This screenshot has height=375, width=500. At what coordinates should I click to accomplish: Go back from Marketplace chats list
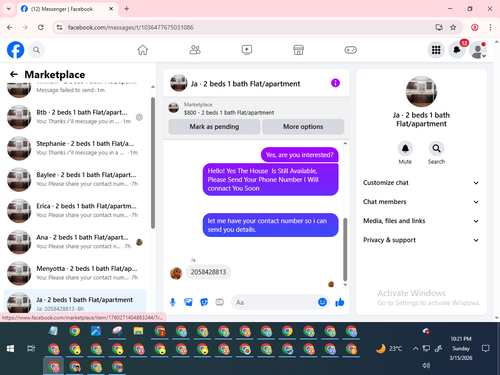coord(14,74)
